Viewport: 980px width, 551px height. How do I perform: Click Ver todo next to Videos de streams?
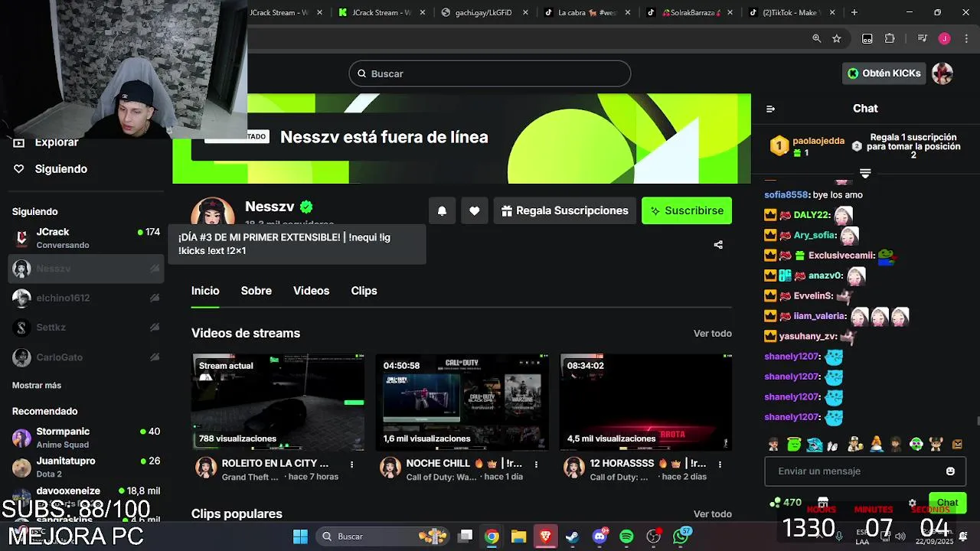[713, 334]
